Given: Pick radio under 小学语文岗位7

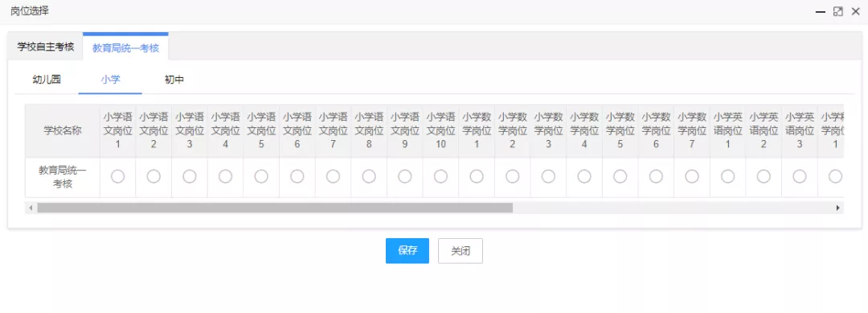Looking at the screenshot, I should (x=334, y=176).
